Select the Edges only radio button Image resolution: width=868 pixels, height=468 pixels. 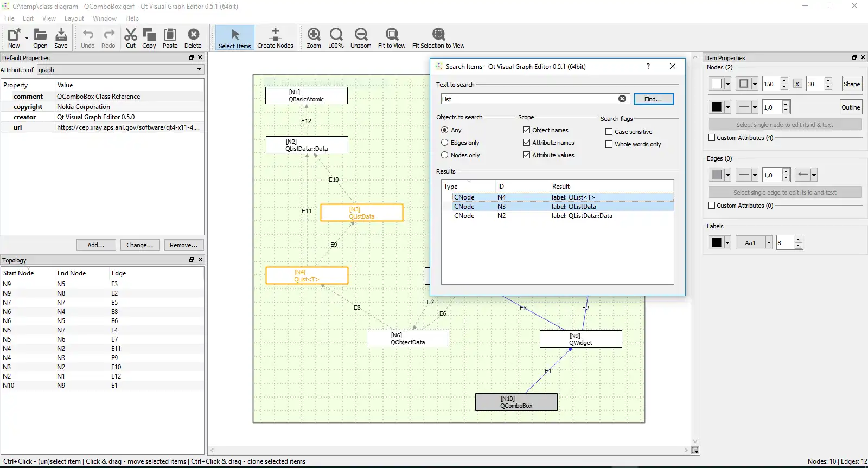[445, 143]
